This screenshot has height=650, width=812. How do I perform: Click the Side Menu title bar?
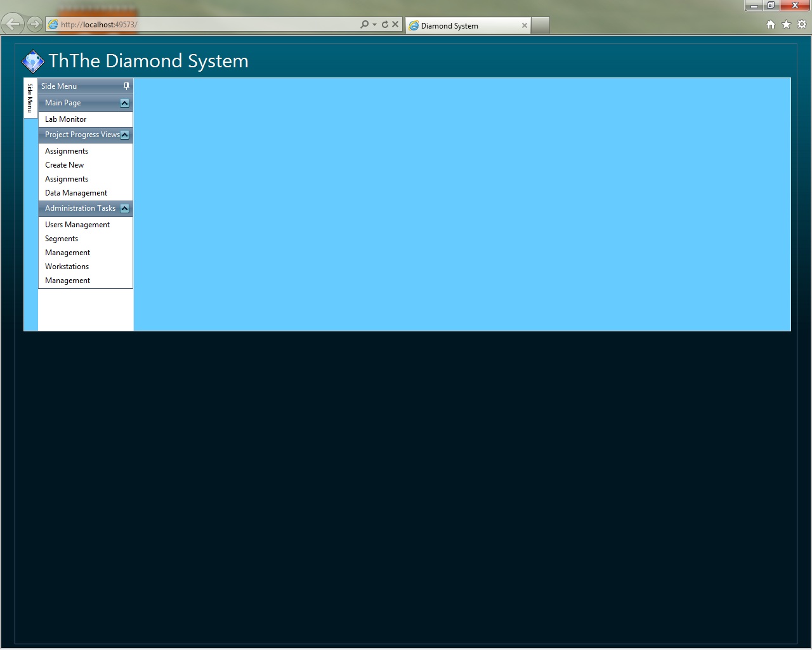[86, 86]
